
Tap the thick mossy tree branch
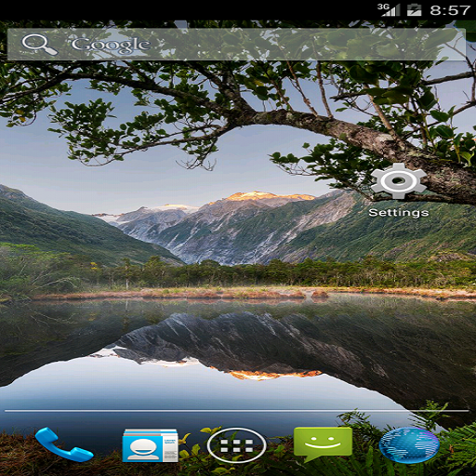[356, 137]
